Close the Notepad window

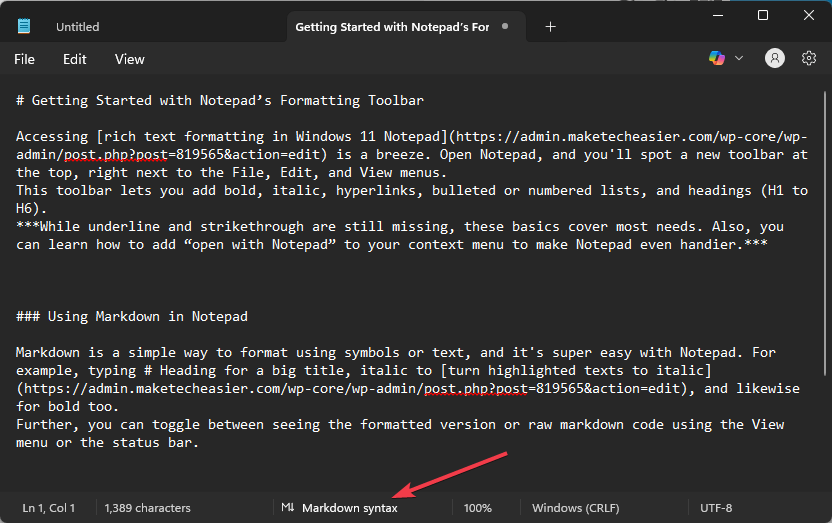point(809,15)
